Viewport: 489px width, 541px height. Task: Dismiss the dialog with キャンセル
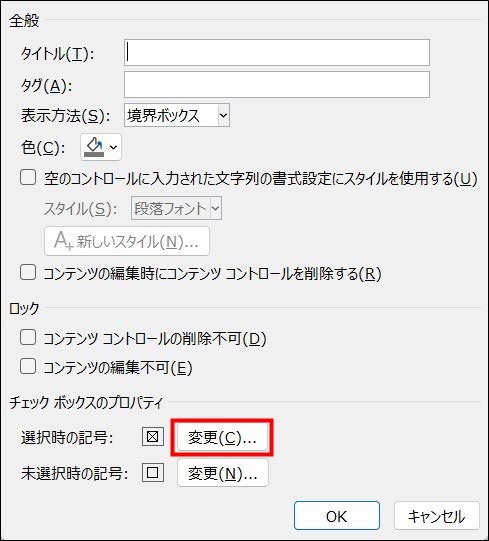437,516
